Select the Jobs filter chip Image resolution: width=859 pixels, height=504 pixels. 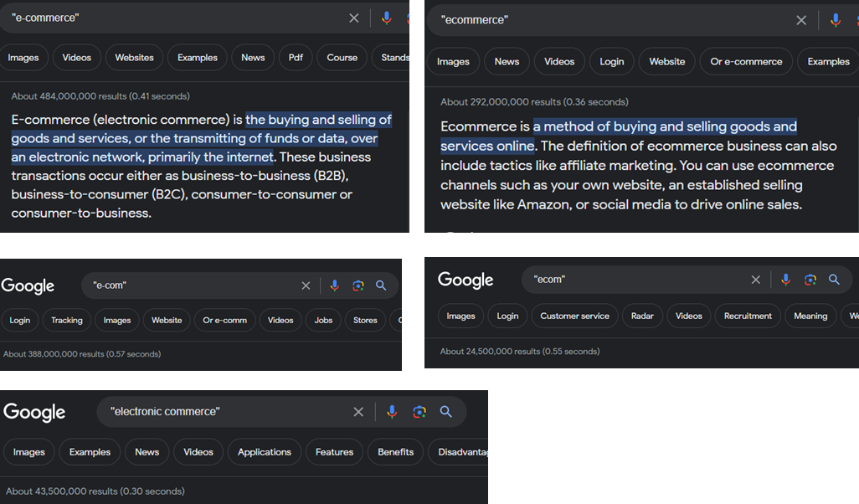pos(323,321)
